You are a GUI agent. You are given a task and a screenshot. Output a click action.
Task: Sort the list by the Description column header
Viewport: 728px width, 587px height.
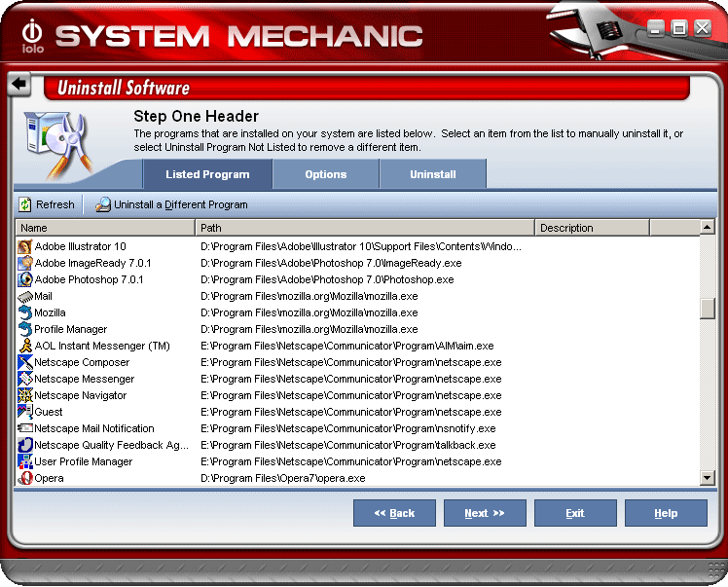click(593, 228)
